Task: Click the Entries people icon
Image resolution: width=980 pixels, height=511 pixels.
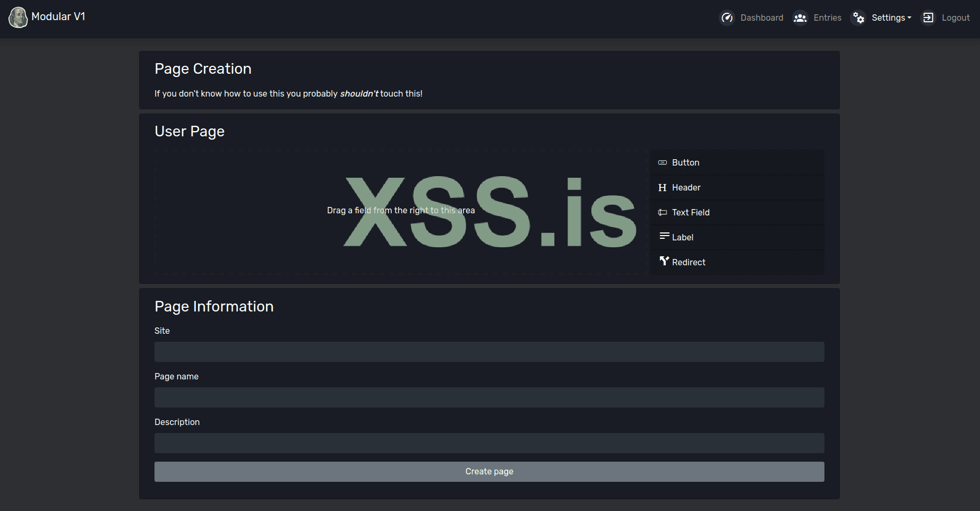Action: (x=800, y=18)
